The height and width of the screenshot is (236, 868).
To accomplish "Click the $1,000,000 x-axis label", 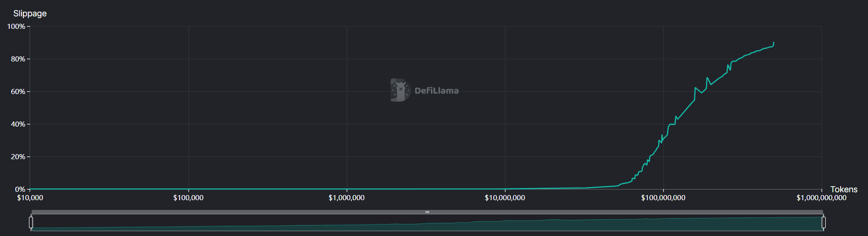I will pos(347,198).
